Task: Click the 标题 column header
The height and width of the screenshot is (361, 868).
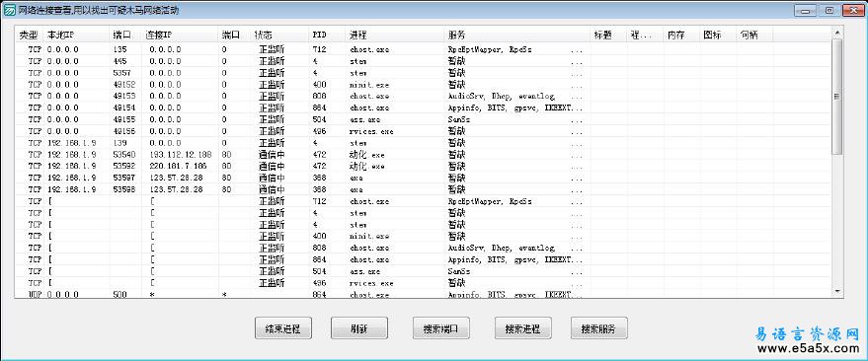Action: [608, 35]
